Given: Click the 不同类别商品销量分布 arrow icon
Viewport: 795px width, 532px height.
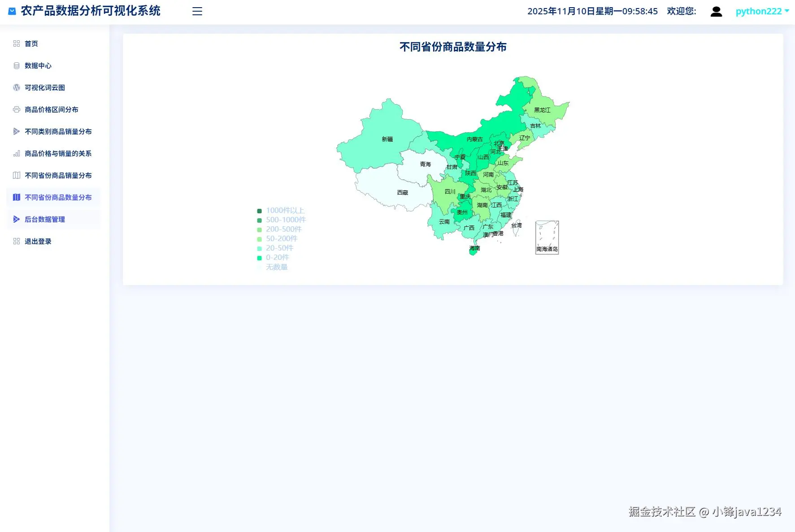Looking at the screenshot, I should pyautogui.click(x=17, y=131).
